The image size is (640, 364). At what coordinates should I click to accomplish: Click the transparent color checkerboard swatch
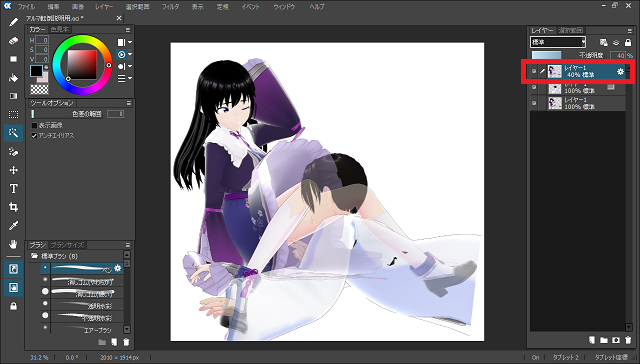pyautogui.click(x=39, y=89)
